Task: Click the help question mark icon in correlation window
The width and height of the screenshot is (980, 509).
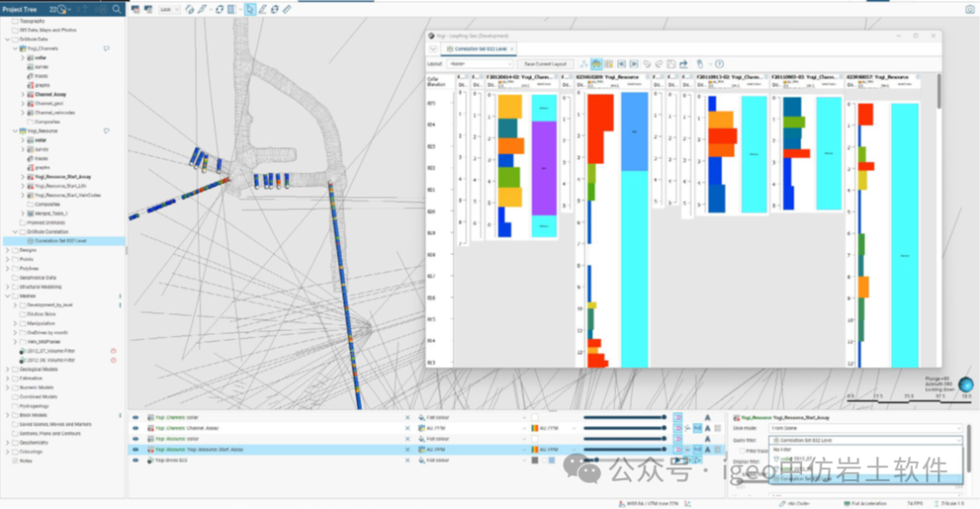Action: pyautogui.click(x=720, y=64)
